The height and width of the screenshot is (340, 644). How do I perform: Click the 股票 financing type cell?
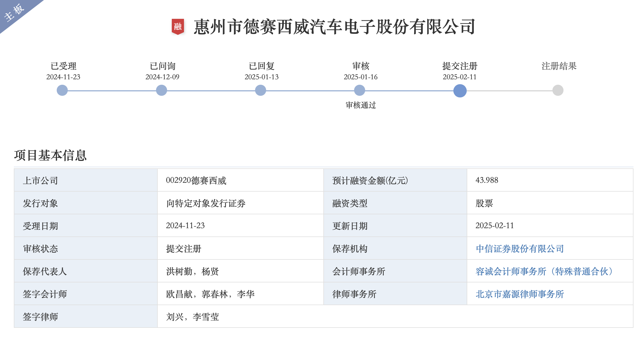(550, 203)
